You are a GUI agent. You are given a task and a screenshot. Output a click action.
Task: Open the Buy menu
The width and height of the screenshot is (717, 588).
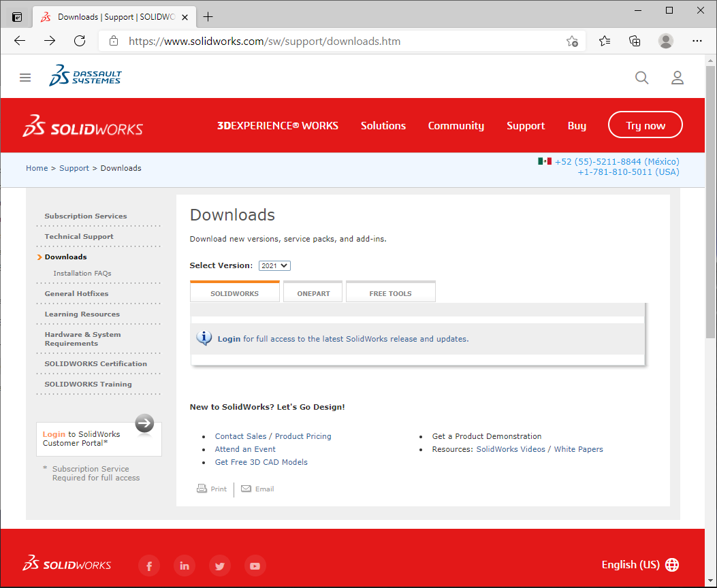(x=577, y=126)
